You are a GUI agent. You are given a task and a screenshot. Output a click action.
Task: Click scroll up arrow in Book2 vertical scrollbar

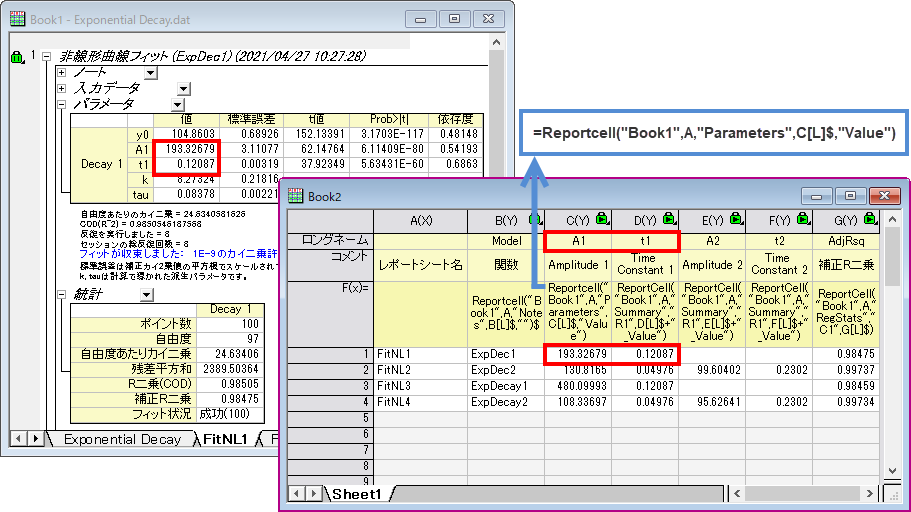[892, 220]
